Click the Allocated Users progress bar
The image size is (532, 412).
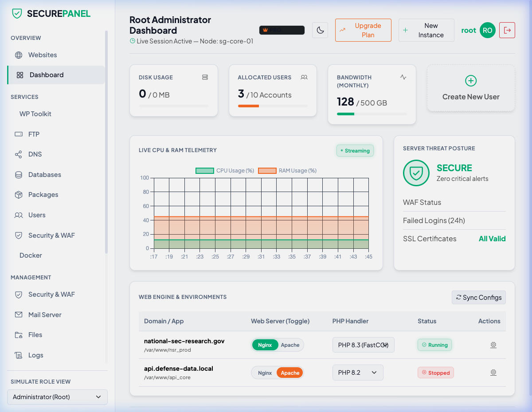pyautogui.click(x=273, y=106)
